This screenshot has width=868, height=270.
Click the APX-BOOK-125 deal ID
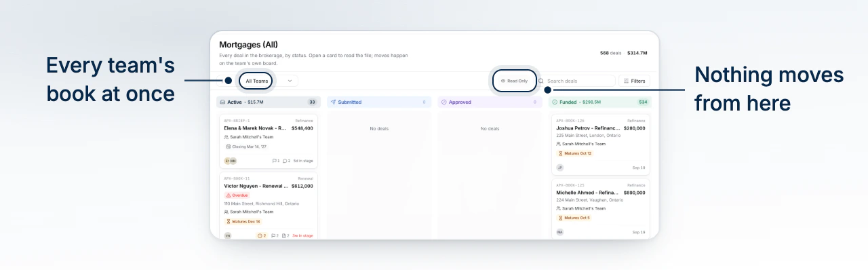(570, 185)
